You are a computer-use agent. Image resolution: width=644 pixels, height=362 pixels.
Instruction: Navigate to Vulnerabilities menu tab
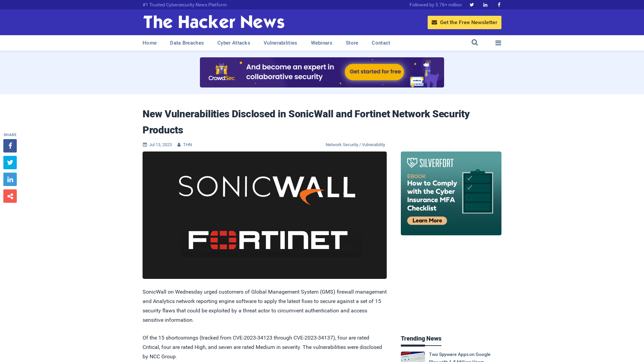point(280,43)
